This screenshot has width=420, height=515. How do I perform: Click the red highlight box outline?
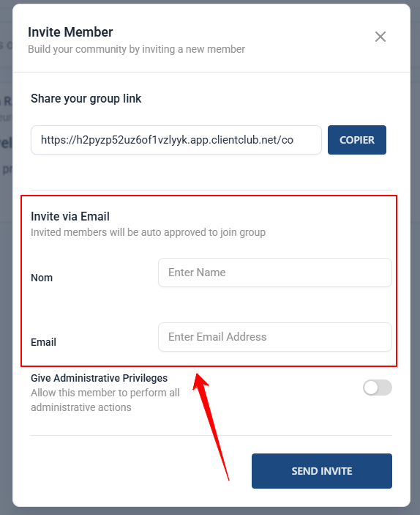point(209,196)
